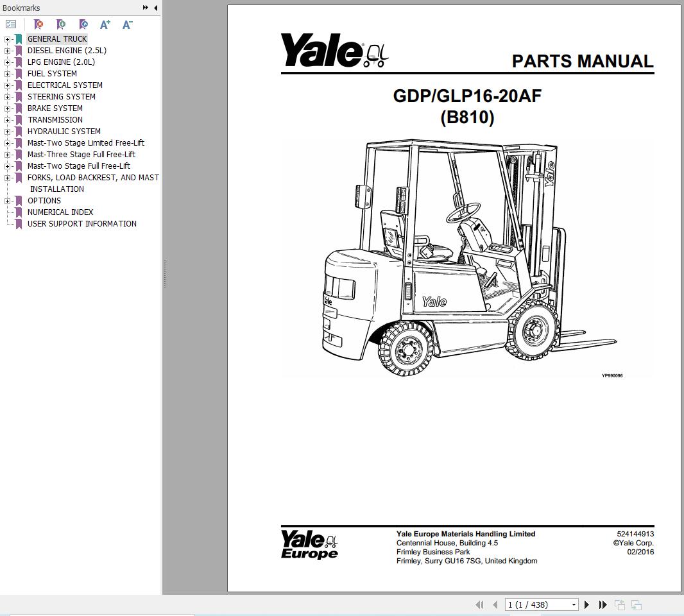
Task: Expand the HYDRAULIC SYSTEM bookmark
Action: click(6, 131)
